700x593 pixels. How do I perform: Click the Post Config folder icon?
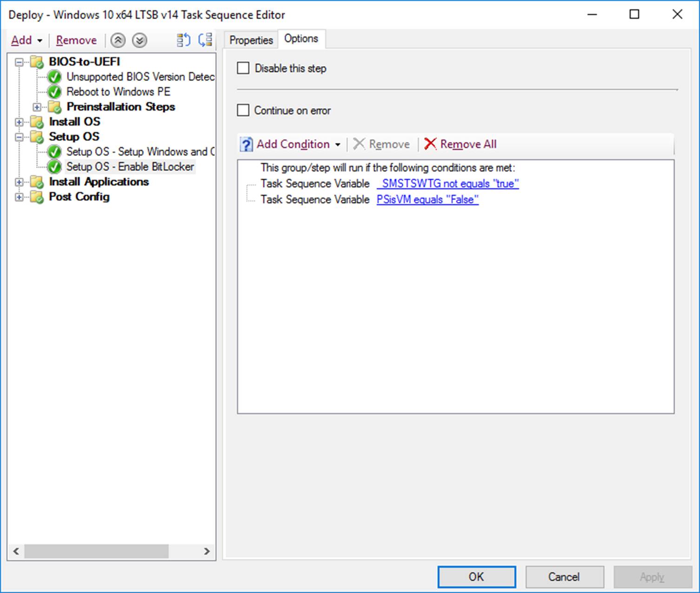[x=37, y=197]
